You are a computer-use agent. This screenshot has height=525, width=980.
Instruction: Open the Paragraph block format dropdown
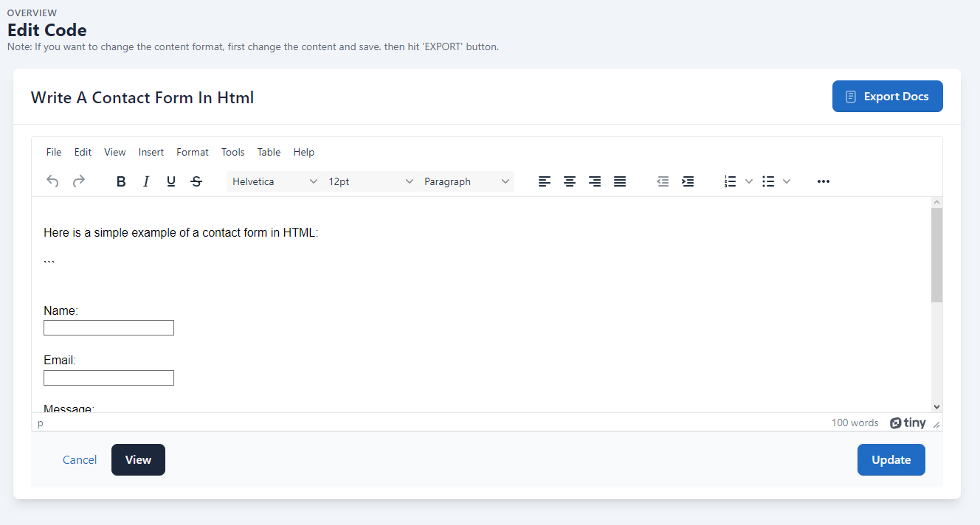pos(466,181)
